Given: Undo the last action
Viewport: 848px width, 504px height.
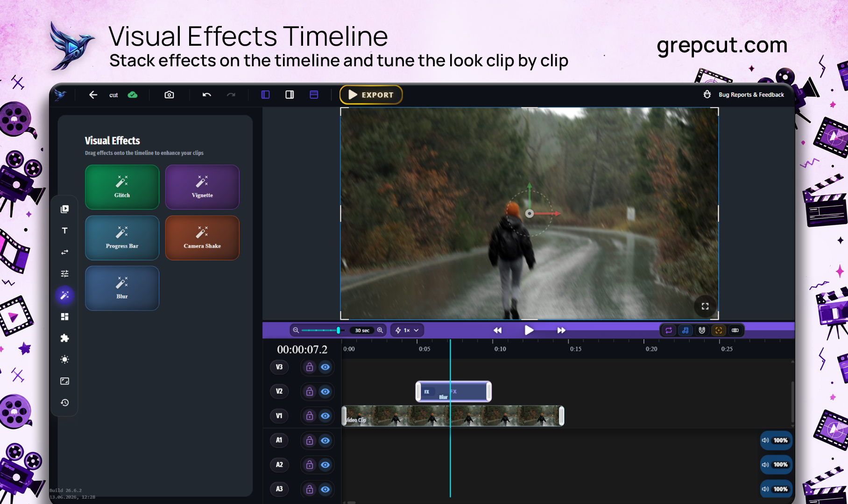Looking at the screenshot, I should [206, 95].
